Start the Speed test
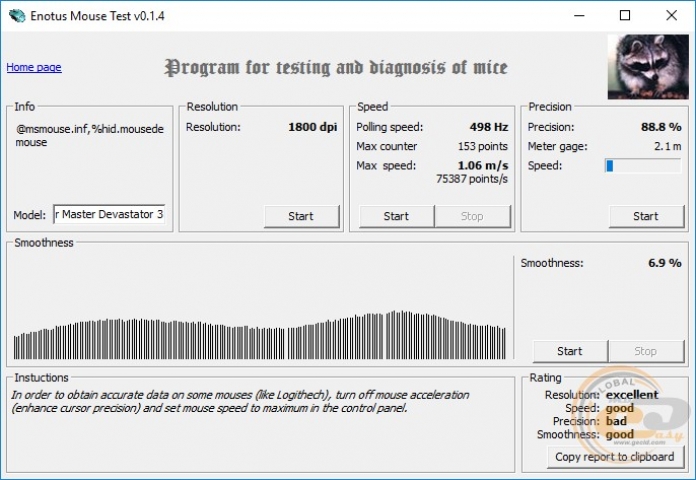The height and width of the screenshot is (480, 696). 396,216
